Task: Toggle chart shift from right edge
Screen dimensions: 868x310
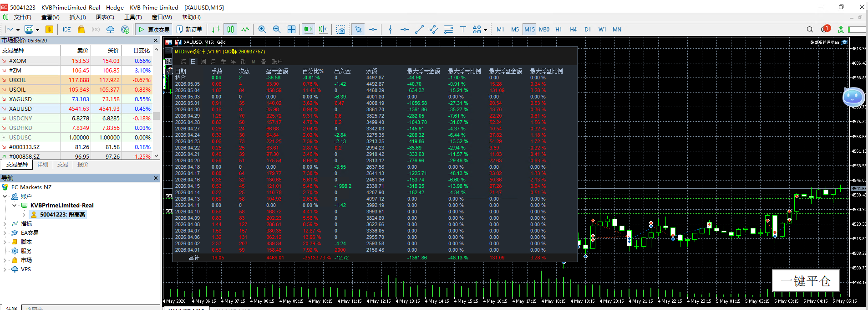Action: point(323,29)
